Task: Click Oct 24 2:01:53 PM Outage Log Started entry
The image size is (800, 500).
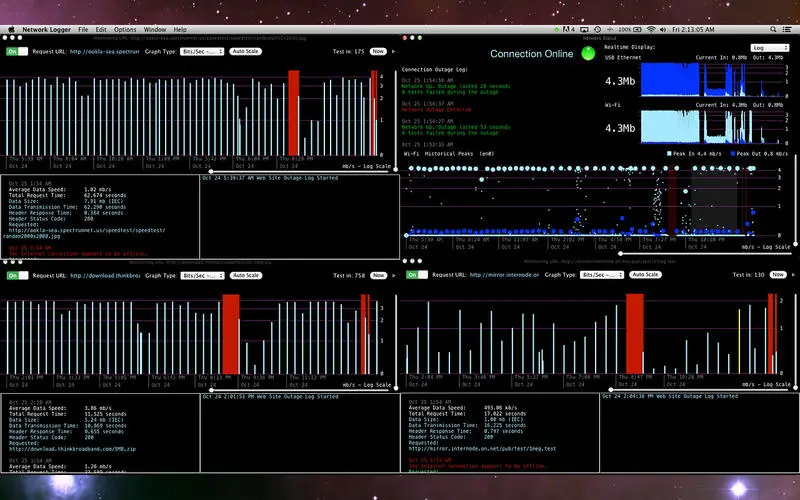Action: pyautogui.click(x=270, y=396)
